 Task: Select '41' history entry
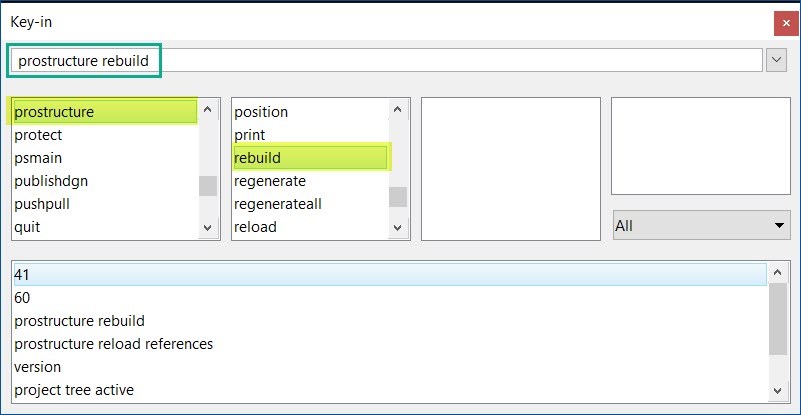[390, 275]
